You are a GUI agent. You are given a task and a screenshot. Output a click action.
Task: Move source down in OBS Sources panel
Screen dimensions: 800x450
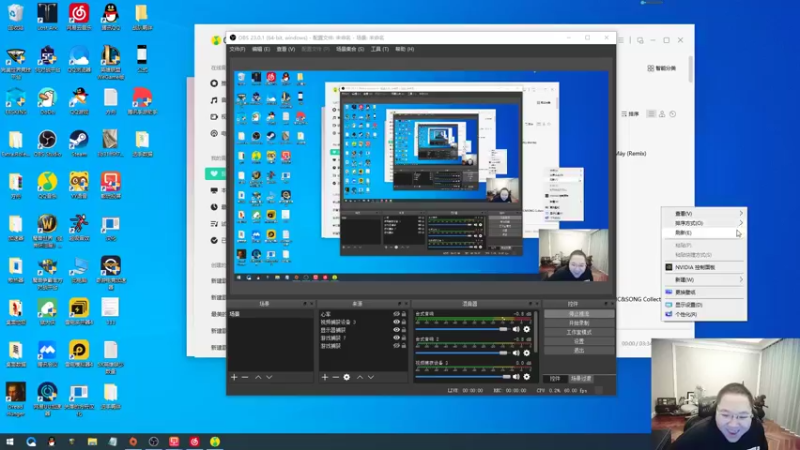(x=371, y=377)
